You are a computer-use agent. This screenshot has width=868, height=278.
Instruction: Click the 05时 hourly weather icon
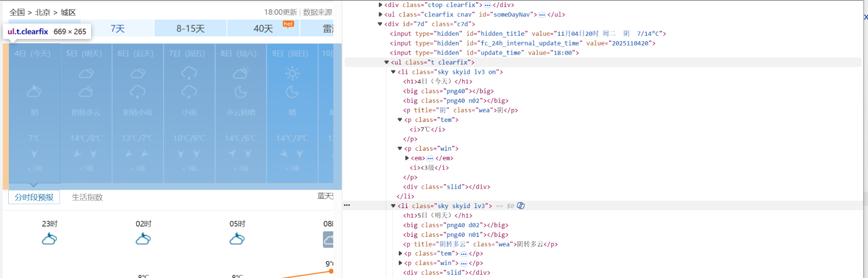pos(237,238)
